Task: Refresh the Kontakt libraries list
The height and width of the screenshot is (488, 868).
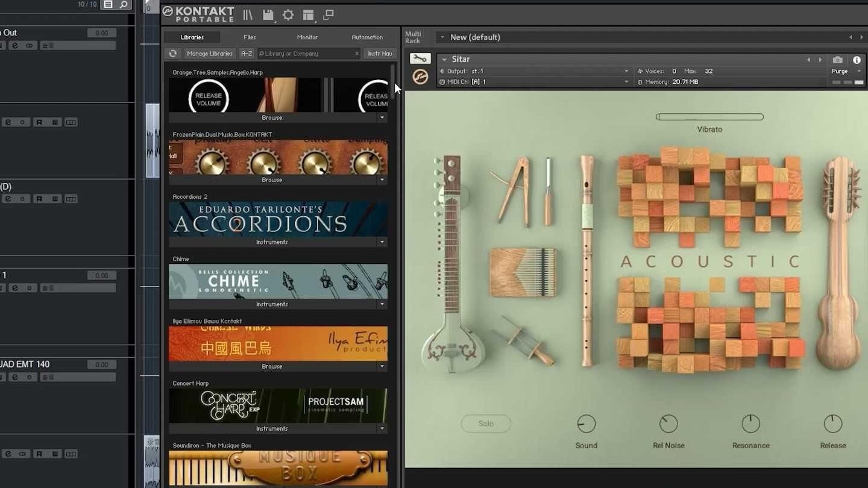Action: click(173, 54)
